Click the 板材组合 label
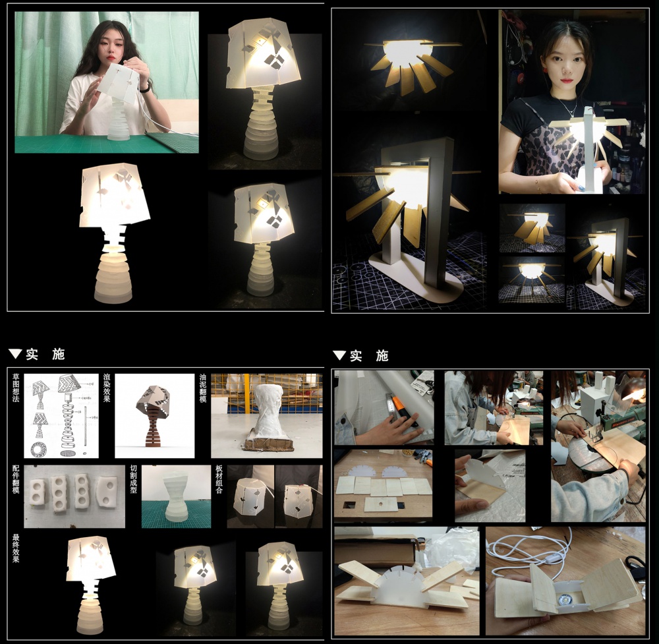 coord(219,483)
